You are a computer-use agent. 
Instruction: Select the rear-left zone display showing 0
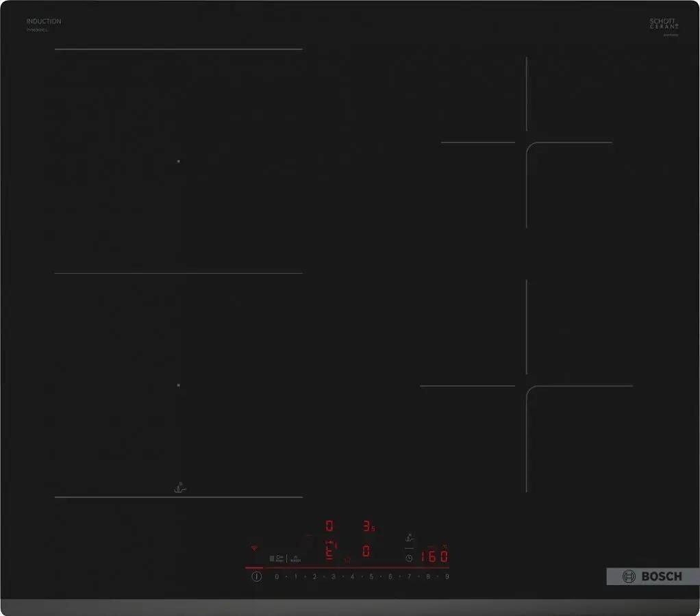(329, 526)
